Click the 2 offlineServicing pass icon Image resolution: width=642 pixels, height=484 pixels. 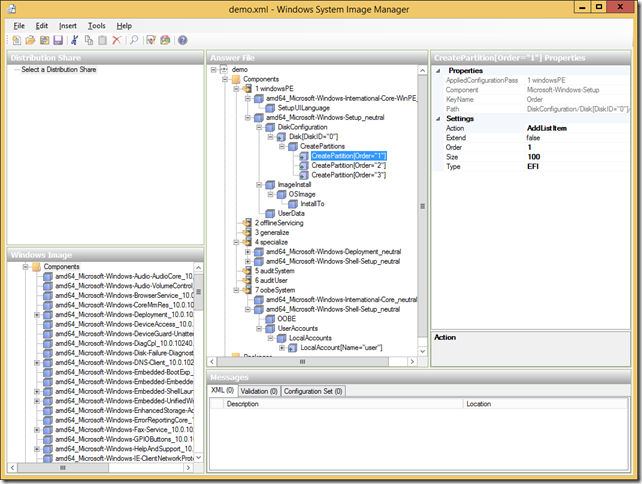[247, 223]
